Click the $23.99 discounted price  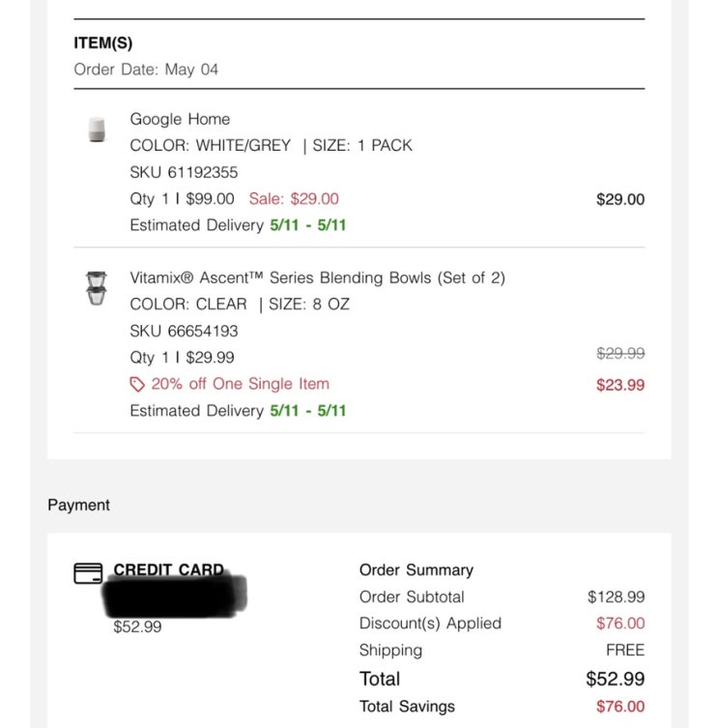click(x=620, y=385)
